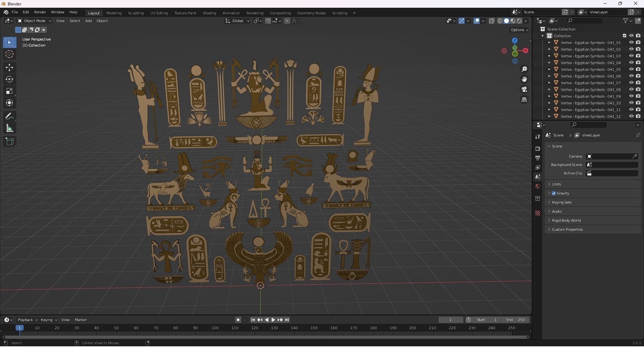Click the pan hand viewport gizmo
This screenshot has width=644, height=349.
[x=524, y=79]
